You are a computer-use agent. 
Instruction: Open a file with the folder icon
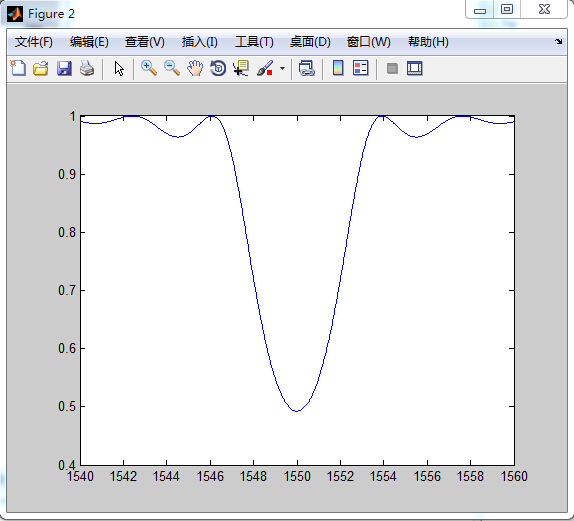pos(41,68)
